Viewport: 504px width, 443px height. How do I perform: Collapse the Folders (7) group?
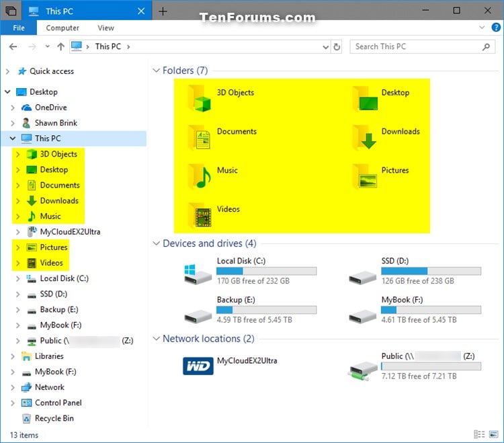pos(156,71)
